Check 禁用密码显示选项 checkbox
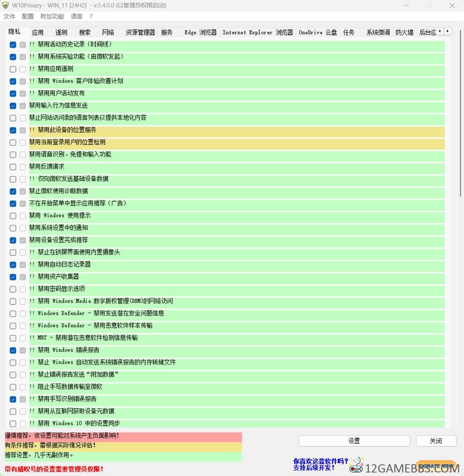 13,289
